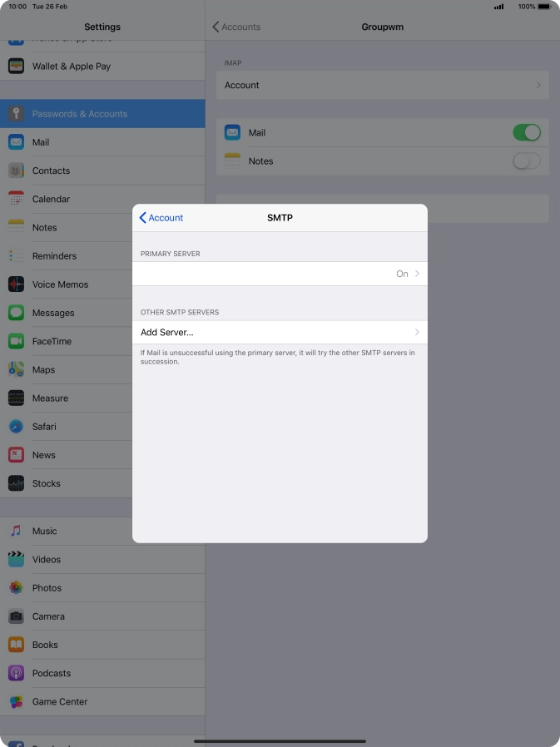Tap the FaceTime camera icon
Image resolution: width=560 pixels, height=747 pixels.
[x=16, y=341]
